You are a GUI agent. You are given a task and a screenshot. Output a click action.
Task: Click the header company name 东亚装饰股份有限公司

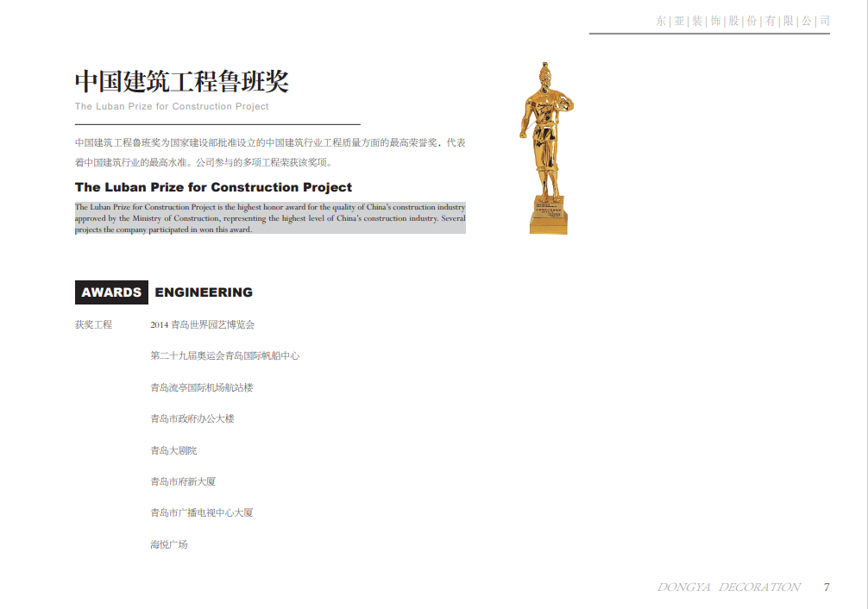click(743, 21)
